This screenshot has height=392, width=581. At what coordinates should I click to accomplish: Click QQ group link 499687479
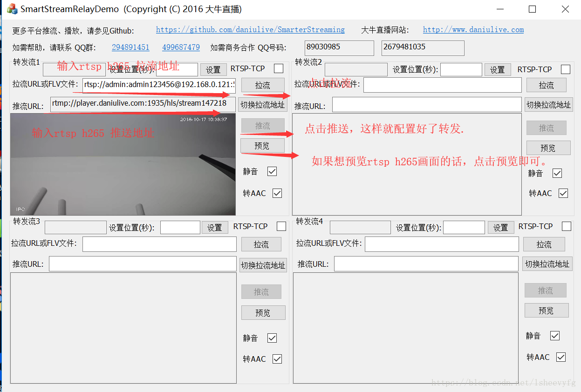pyautogui.click(x=181, y=47)
